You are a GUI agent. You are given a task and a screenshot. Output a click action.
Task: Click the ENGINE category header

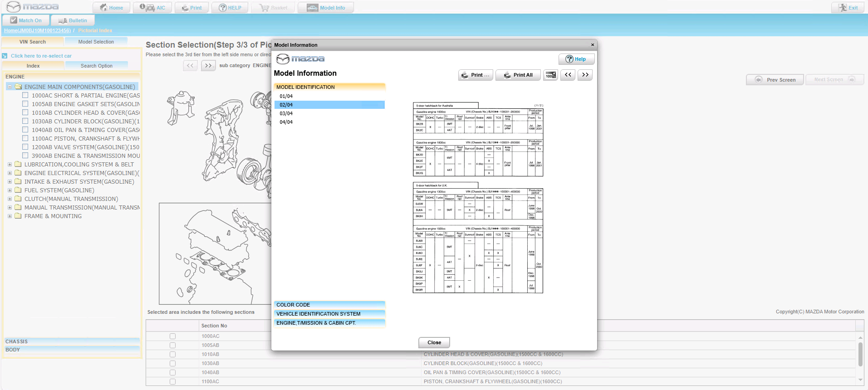72,77
